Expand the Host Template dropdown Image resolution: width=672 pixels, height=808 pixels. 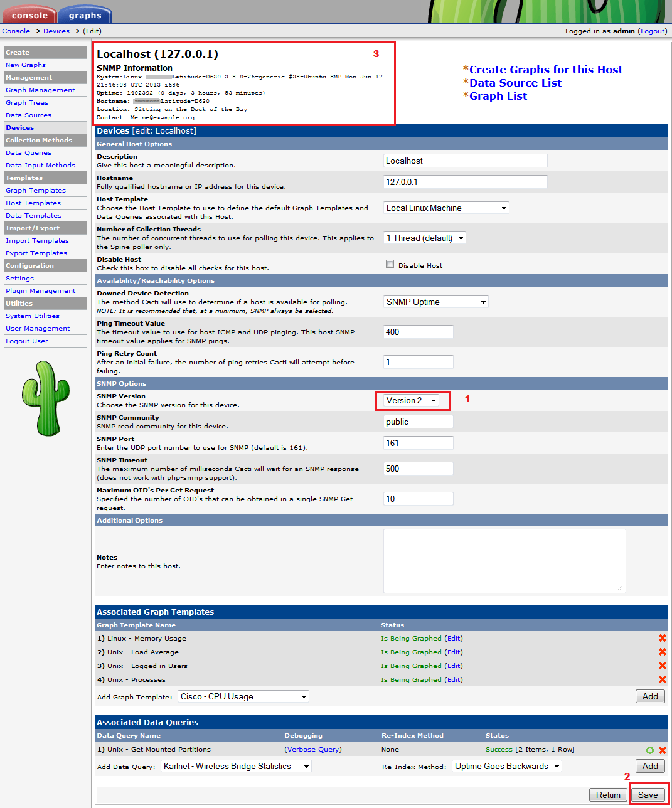[x=446, y=208]
